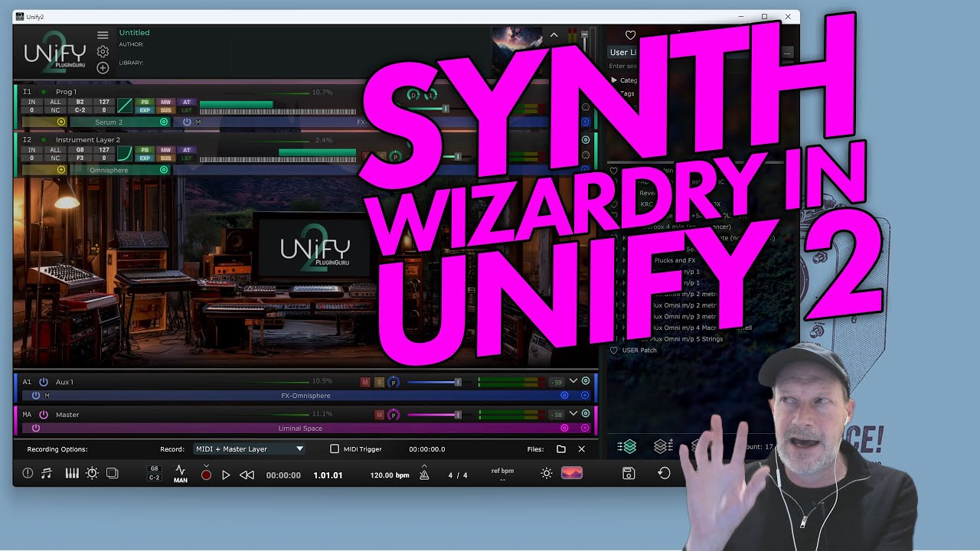The width and height of the screenshot is (980, 551).
Task: Toggle EXP filter on Prog 1 layer
Action: (x=145, y=110)
